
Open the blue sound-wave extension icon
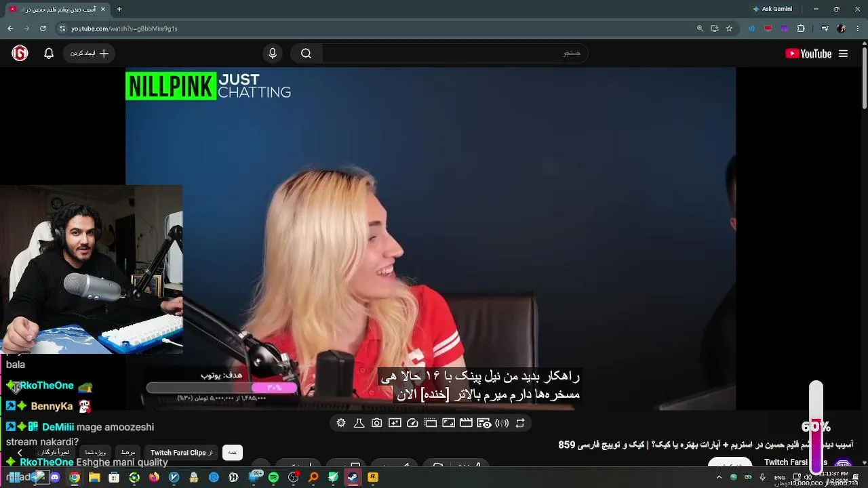(751, 28)
